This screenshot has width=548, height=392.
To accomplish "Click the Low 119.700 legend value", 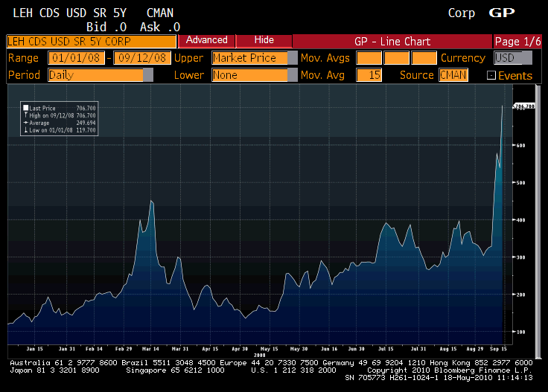I will (86, 130).
